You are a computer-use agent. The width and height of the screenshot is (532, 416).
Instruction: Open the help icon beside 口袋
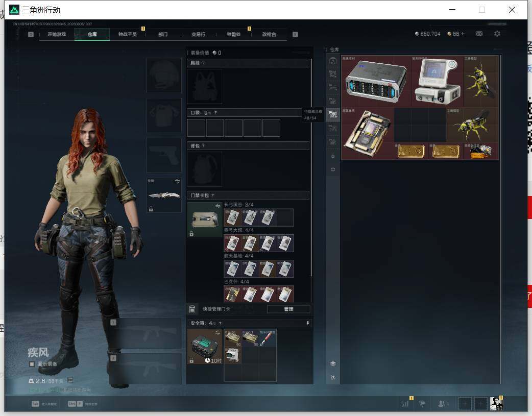point(215,113)
